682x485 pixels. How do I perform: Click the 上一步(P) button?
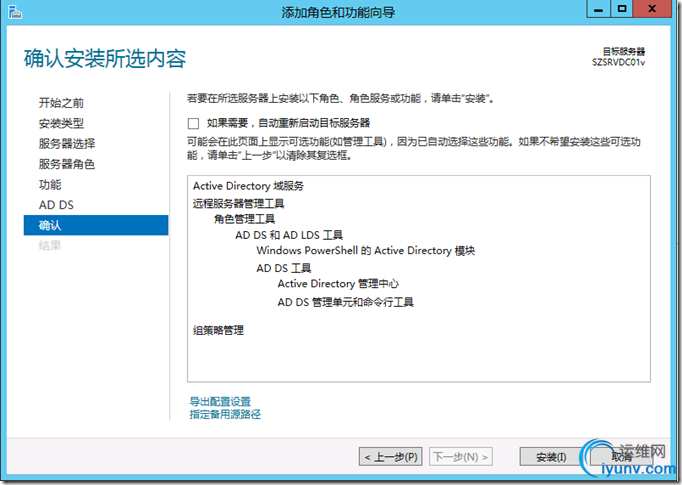click(391, 457)
